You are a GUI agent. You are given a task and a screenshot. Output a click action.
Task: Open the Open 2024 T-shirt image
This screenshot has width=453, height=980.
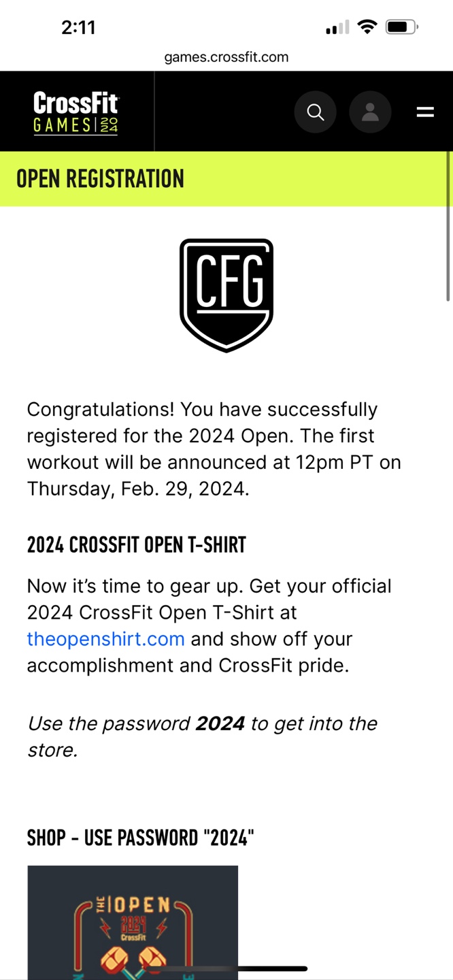pyautogui.click(x=133, y=923)
